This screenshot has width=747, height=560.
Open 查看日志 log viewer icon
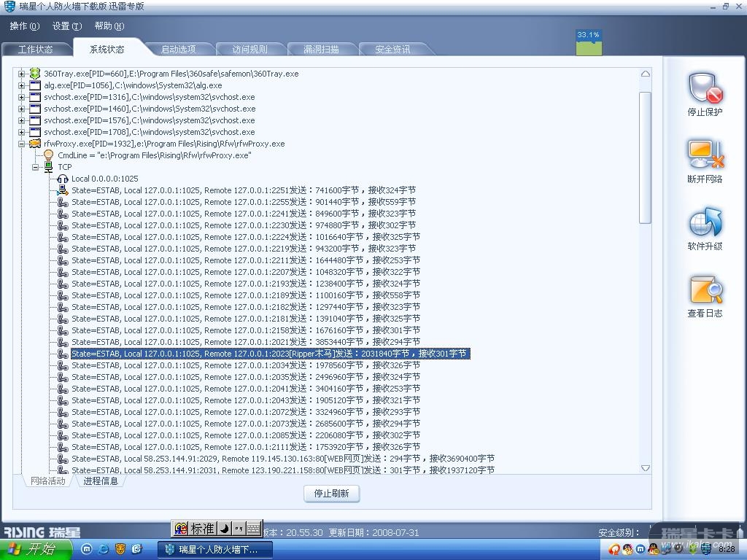tap(705, 289)
